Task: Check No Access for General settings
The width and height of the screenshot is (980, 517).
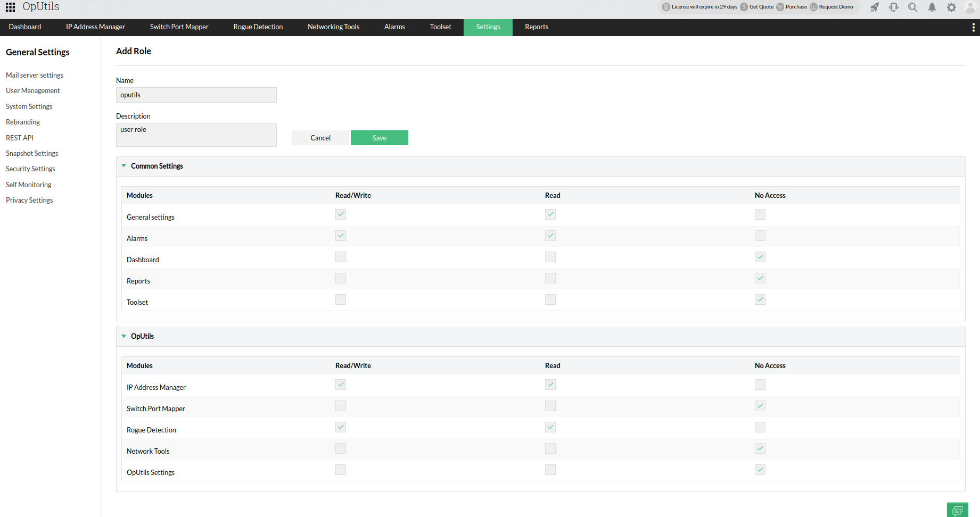Action: (760, 214)
